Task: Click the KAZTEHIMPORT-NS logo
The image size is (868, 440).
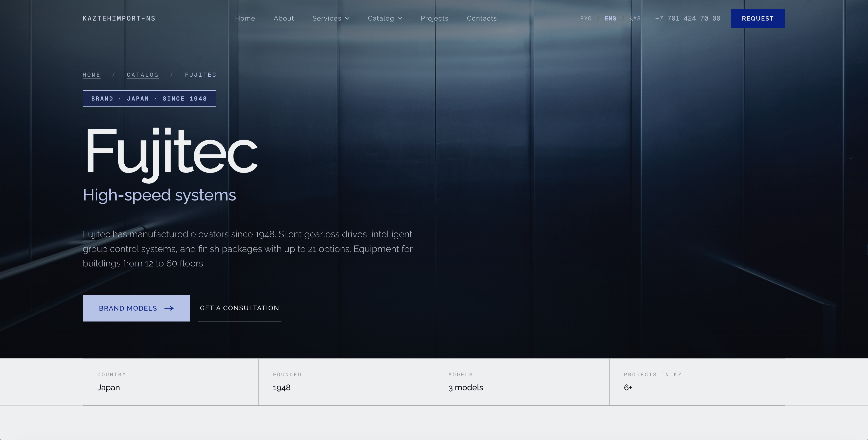Action: coord(119,19)
